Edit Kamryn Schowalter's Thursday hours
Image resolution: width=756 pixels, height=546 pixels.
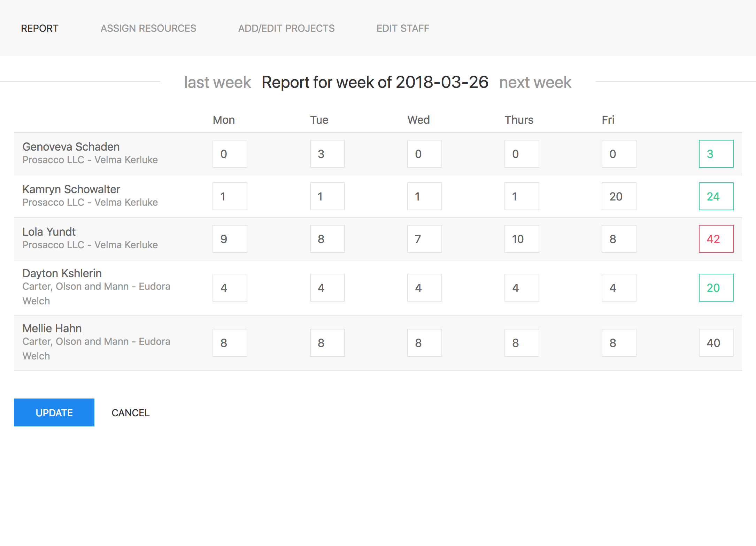[522, 196]
